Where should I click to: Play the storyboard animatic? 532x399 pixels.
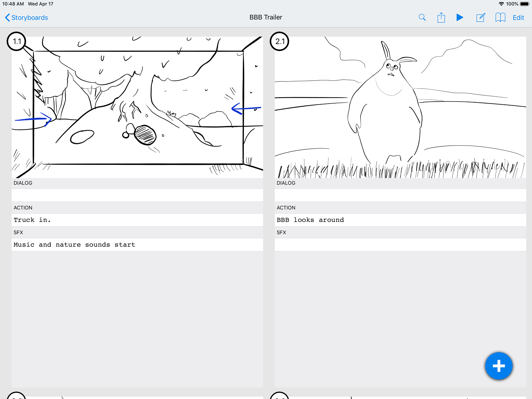(460, 17)
